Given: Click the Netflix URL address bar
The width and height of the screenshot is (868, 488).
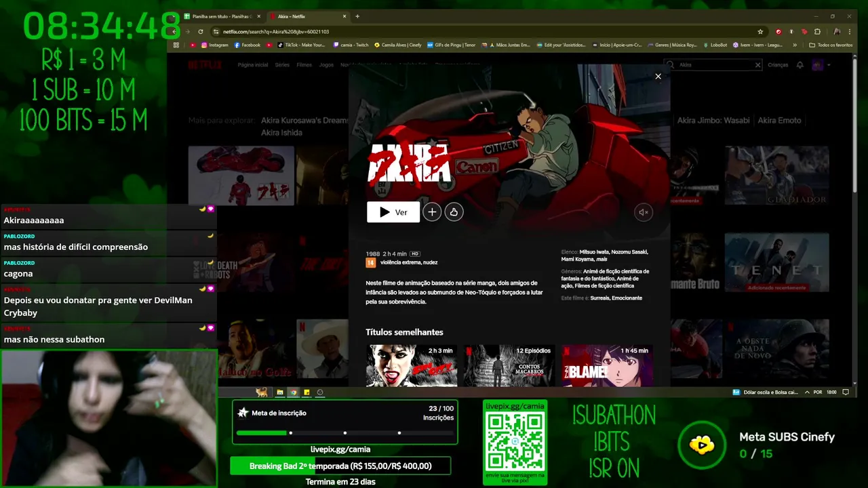Looking at the screenshot, I should [x=488, y=31].
